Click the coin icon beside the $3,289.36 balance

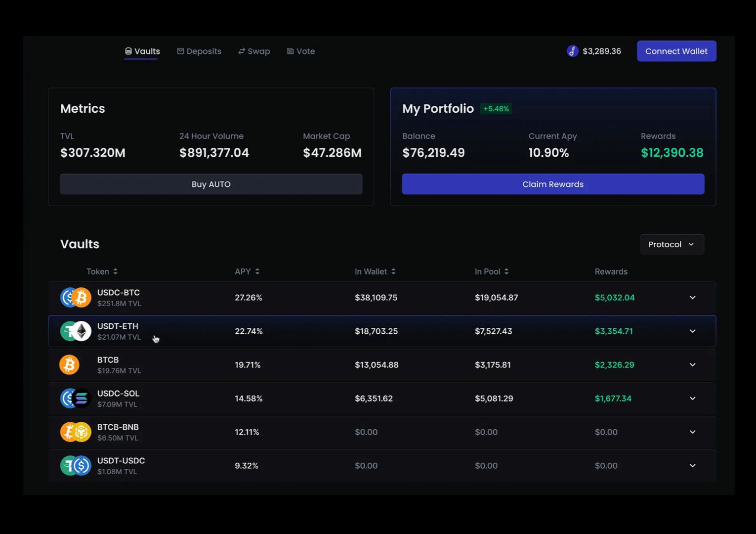pyautogui.click(x=572, y=51)
